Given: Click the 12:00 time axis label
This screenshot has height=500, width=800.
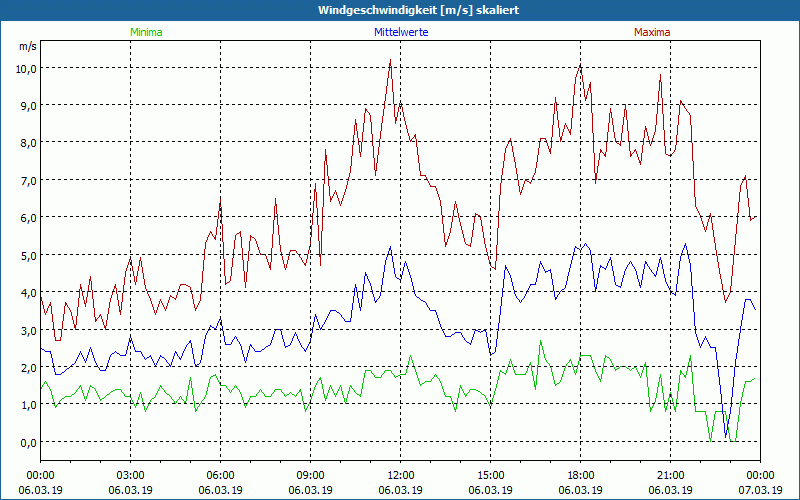Looking at the screenshot, I should pyautogui.click(x=401, y=475).
